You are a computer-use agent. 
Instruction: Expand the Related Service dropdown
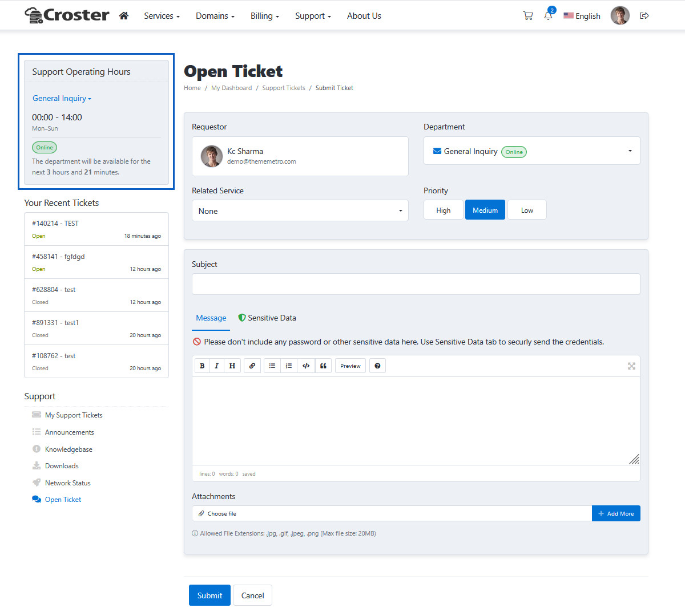point(300,211)
